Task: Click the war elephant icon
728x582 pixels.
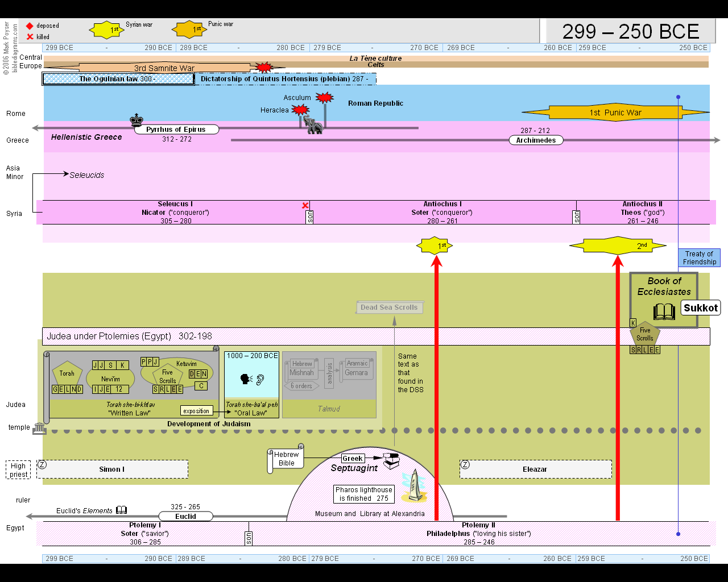Action: tap(313, 125)
